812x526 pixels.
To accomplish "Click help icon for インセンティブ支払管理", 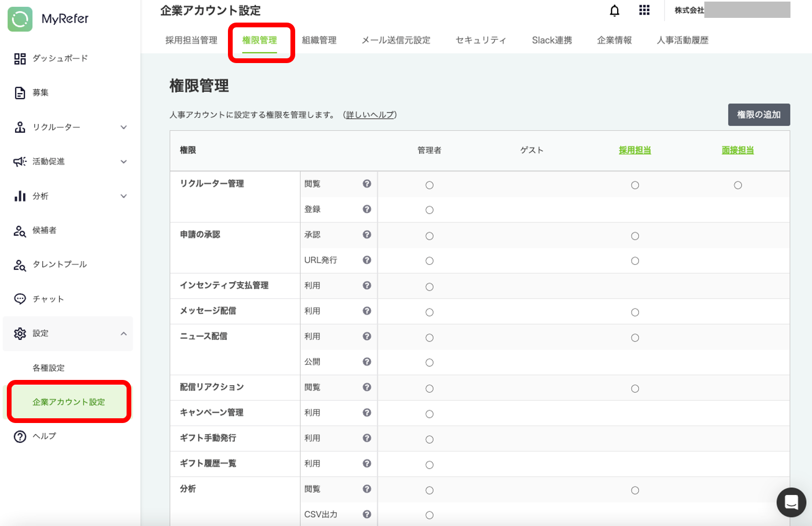I will point(367,285).
